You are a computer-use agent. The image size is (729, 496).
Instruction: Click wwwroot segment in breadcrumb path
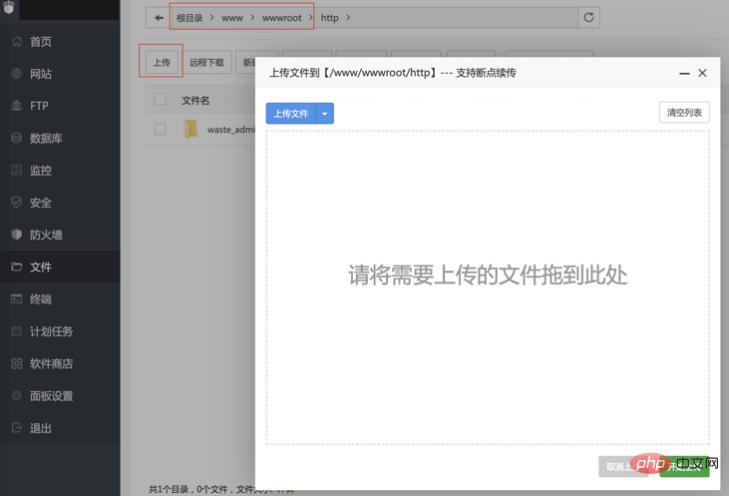pos(282,18)
